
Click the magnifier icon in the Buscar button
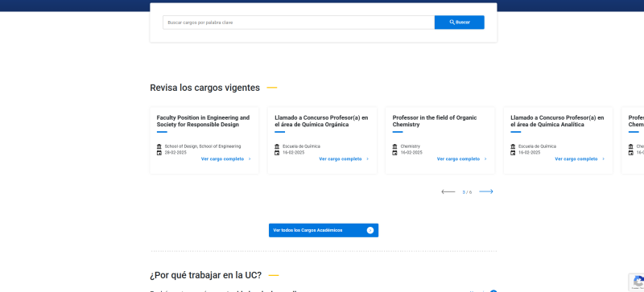click(x=452, y=23)
